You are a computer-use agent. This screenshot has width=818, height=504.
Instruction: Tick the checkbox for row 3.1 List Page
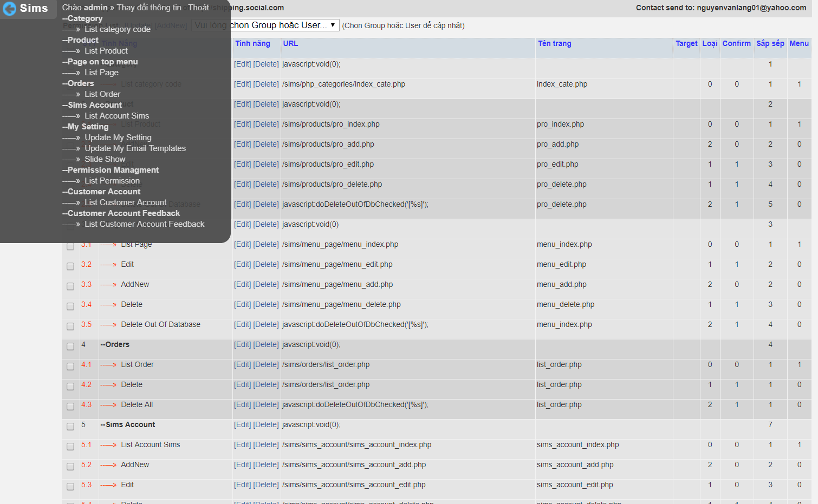click(x=70, y=246)
